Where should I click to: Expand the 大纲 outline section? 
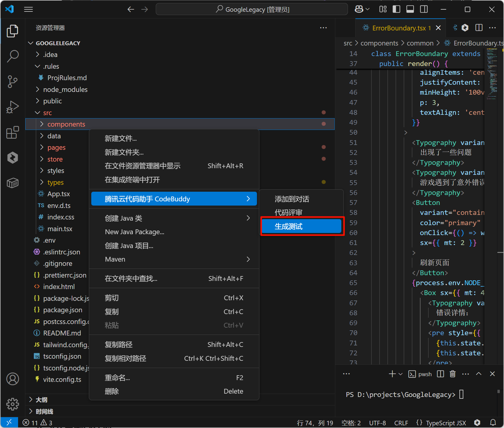click(x=42, y=400)
